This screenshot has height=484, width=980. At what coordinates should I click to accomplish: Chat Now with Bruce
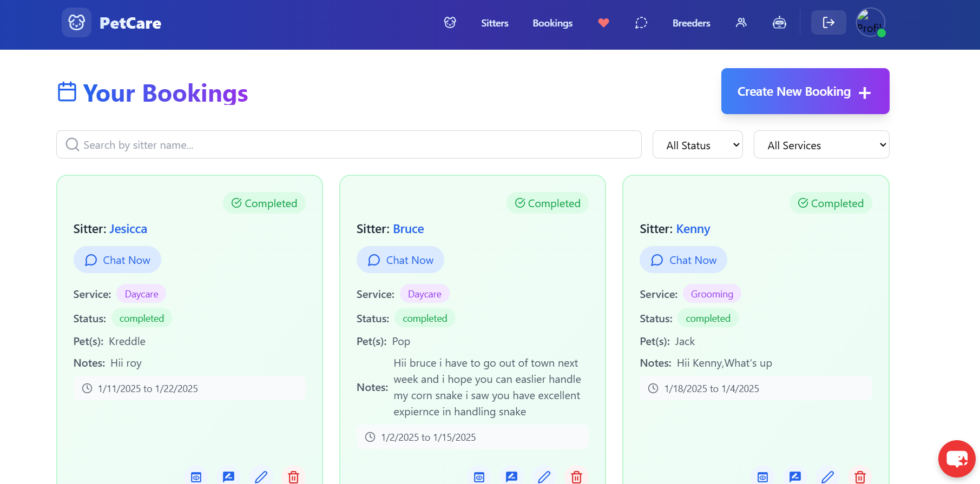click(400, 260)
